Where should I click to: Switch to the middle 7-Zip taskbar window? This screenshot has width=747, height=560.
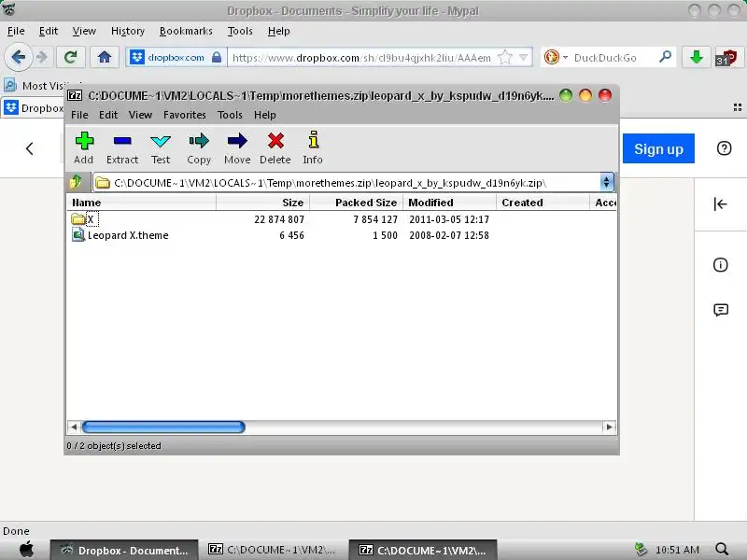coord(272,550)
